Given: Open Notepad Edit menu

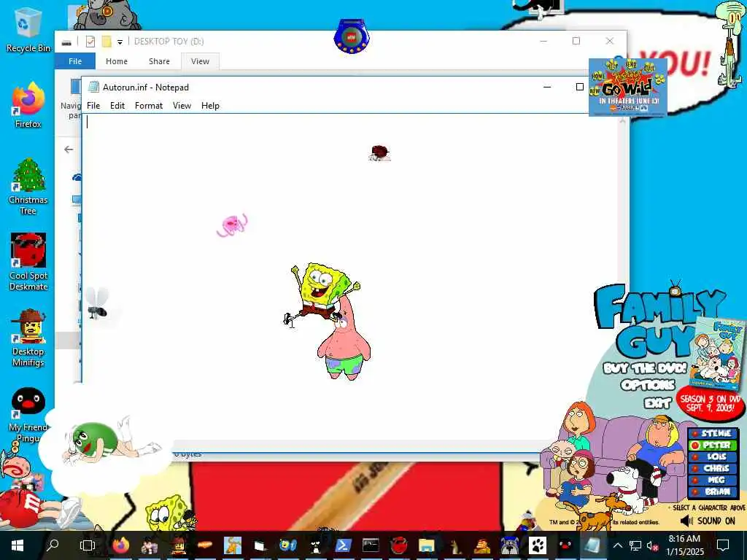Looking at the screenshot, I should tap(117, 106).
